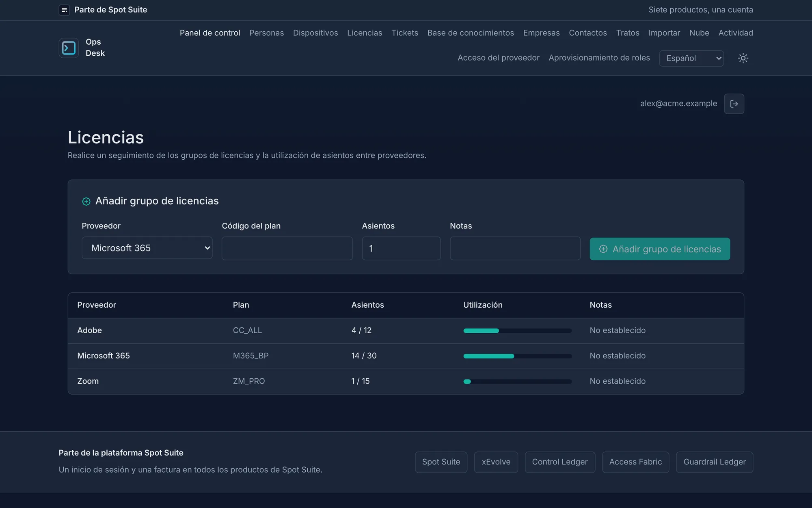Click the M365_BP plan code
The image size is (812, 508).
coord(251,356)
